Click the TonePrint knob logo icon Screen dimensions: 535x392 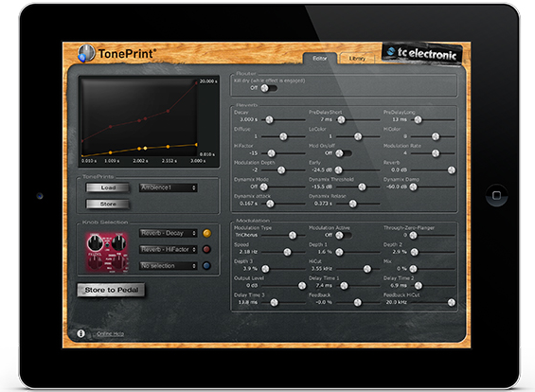[86, 53]
